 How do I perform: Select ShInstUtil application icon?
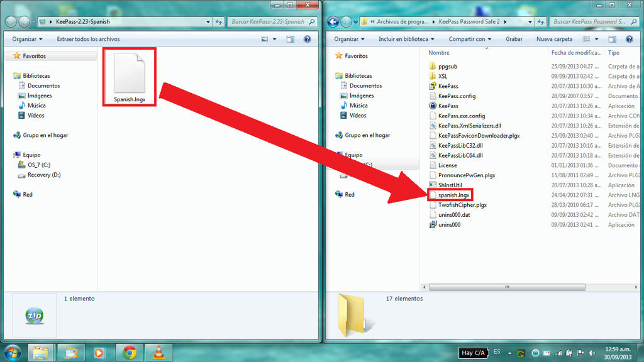(433, 185)
